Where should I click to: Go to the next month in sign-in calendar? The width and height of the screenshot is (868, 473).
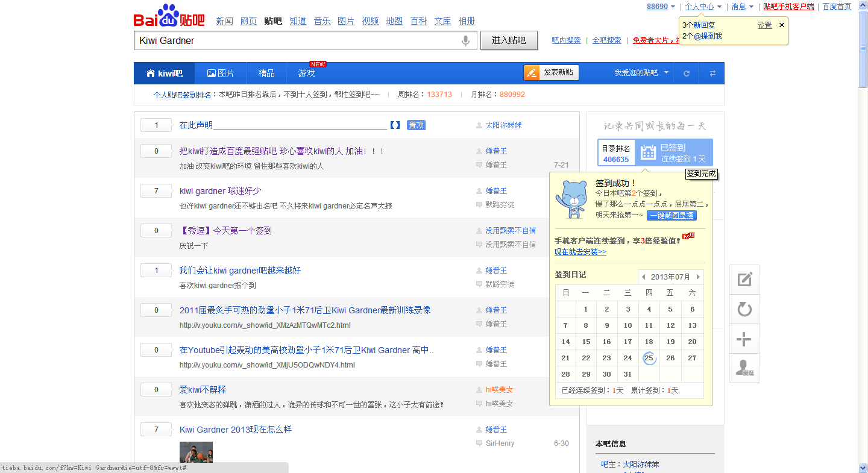698,277
